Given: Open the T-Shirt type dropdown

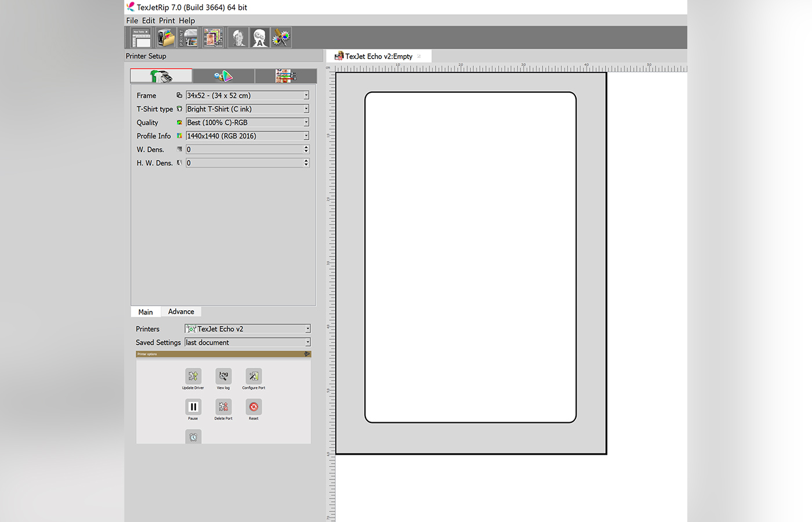Looking at the screenshot, I should coord(306,109).
